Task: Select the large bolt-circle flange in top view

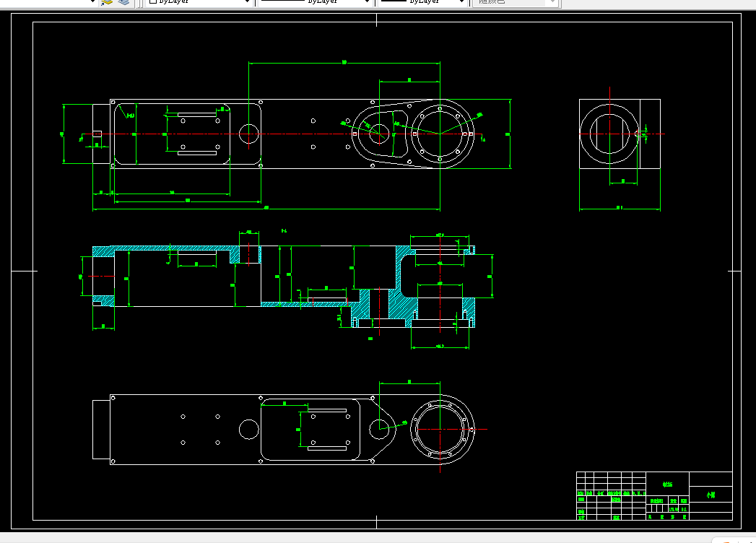Action: click(440, 134)
